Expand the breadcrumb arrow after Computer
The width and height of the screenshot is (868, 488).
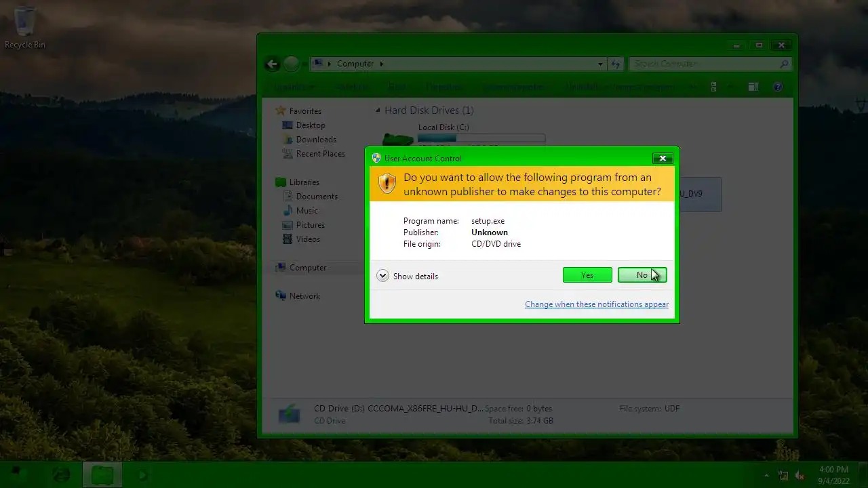(x=381, y=64)
